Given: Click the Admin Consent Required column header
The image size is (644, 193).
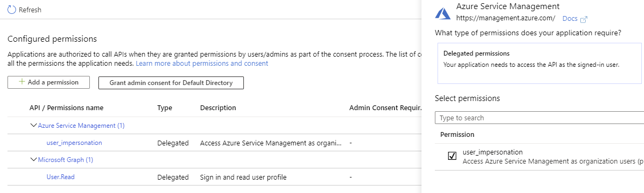Looking at the screenshot, I should [x=385, y=108].
